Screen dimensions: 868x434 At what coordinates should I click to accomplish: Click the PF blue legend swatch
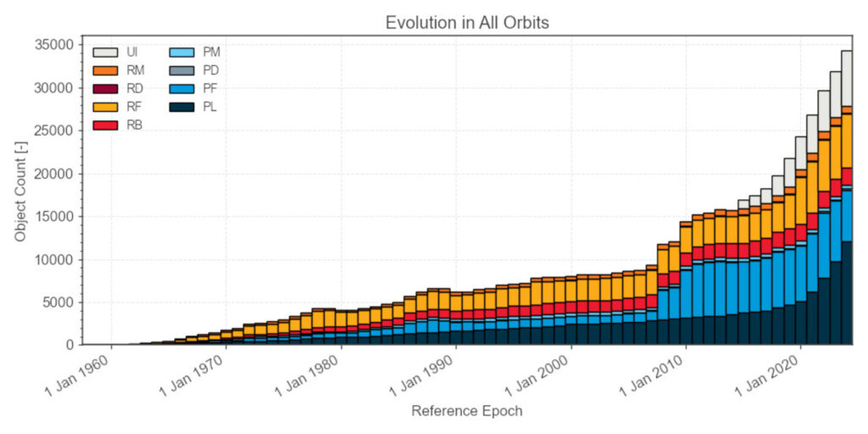click(182, 89)
